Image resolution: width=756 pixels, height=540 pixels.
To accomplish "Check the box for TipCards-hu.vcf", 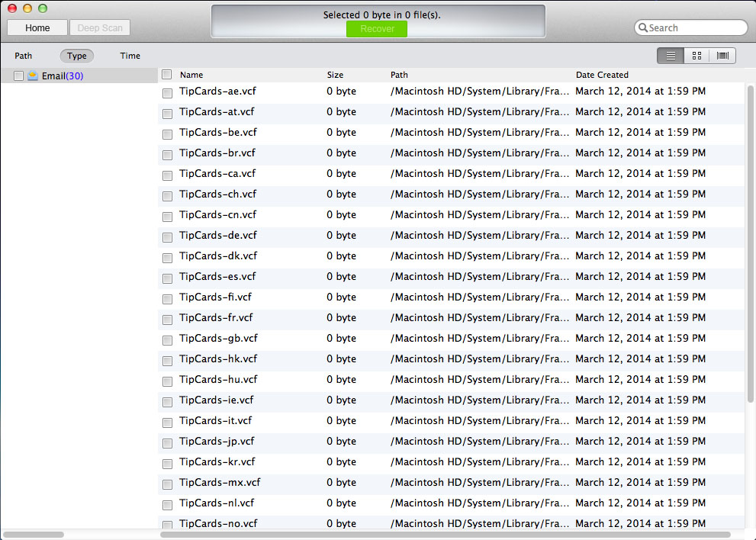I will [x=167, y=381].
